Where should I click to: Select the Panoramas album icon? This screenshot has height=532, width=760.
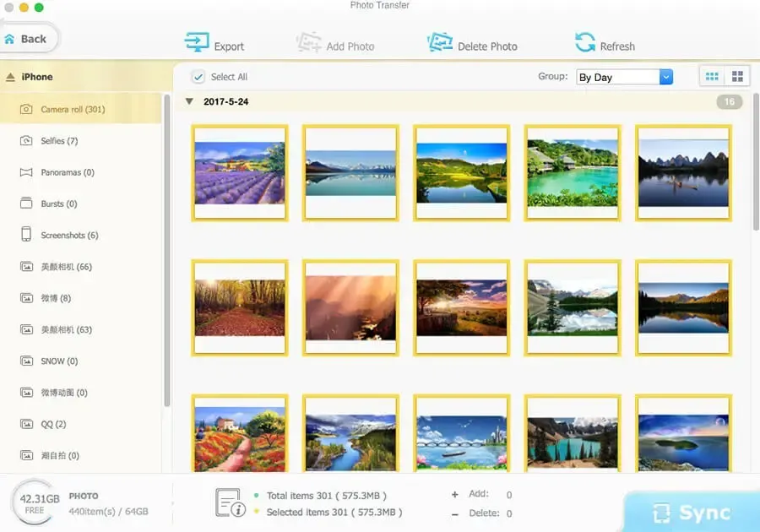tap(24, 172)
